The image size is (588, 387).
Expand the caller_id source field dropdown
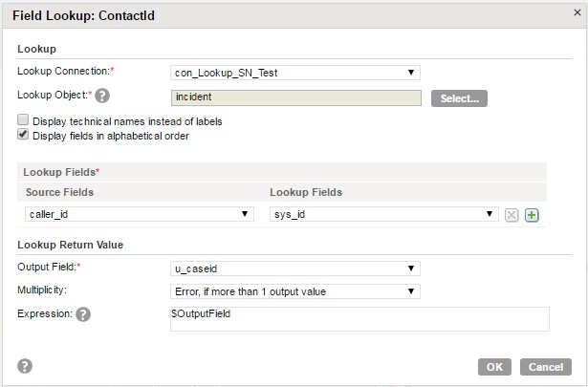(x=140, y=214)
